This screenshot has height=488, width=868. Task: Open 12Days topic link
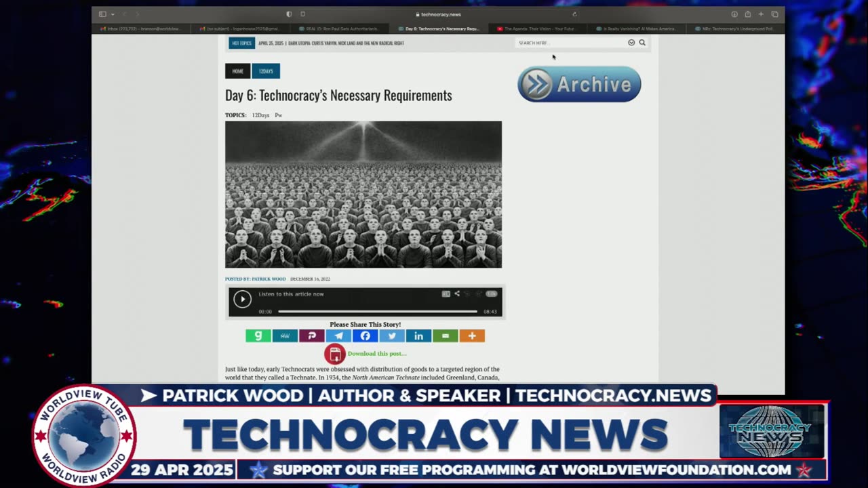pyautogui.click(x=260, y=115)
